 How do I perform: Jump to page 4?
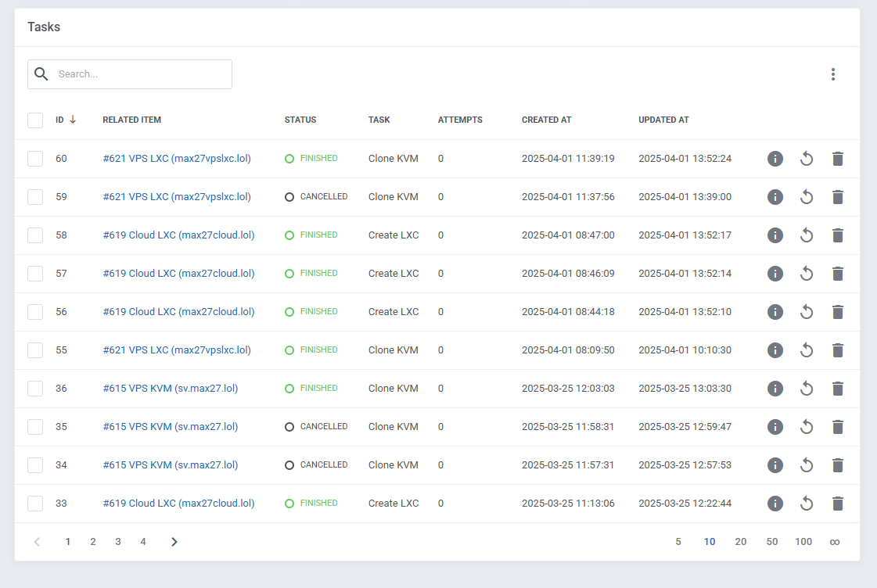[143, 542]
